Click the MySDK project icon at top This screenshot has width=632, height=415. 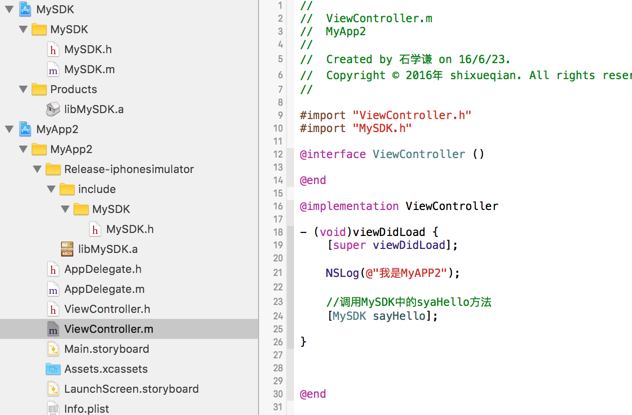(25, 9)
